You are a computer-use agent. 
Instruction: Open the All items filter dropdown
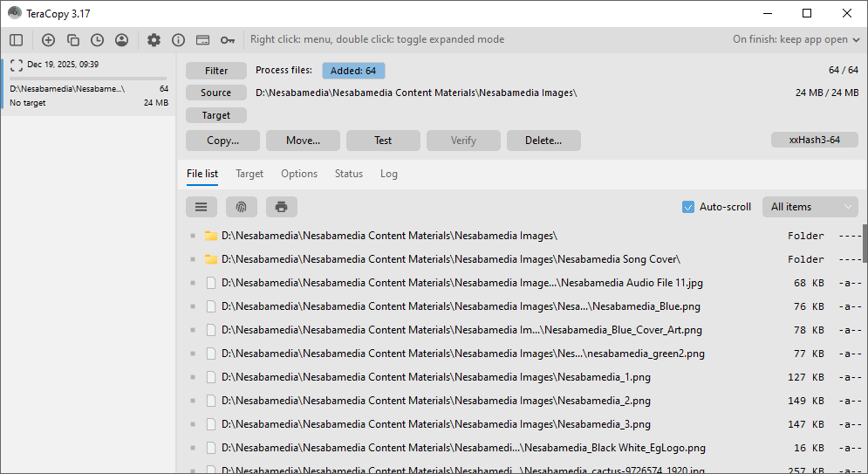[810, 207]
